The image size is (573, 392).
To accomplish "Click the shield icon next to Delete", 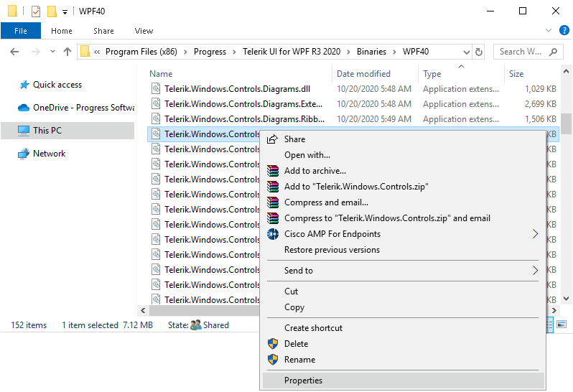I will click(x=273, y=344).
